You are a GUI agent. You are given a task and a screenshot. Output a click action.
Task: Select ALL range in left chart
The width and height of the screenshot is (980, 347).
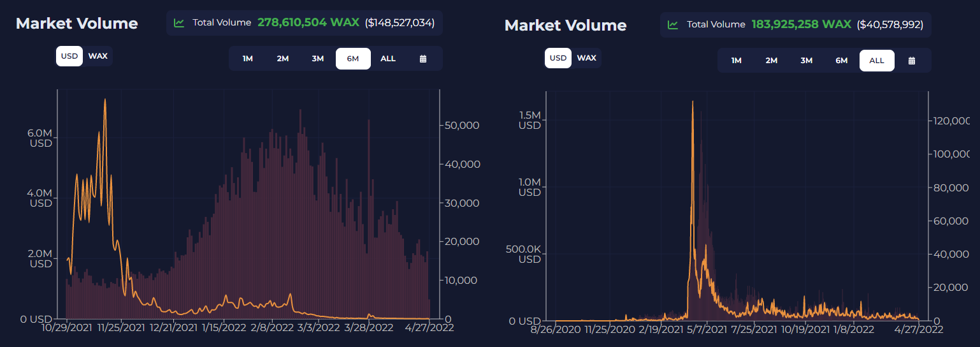coord(388,59)
